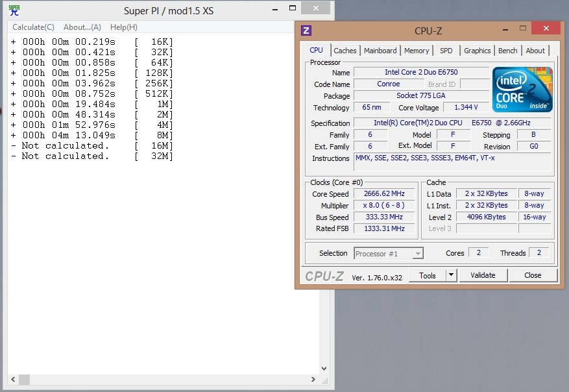Switch to the Caches tab
Screen dimensions: 569x392
coord(345,51)
